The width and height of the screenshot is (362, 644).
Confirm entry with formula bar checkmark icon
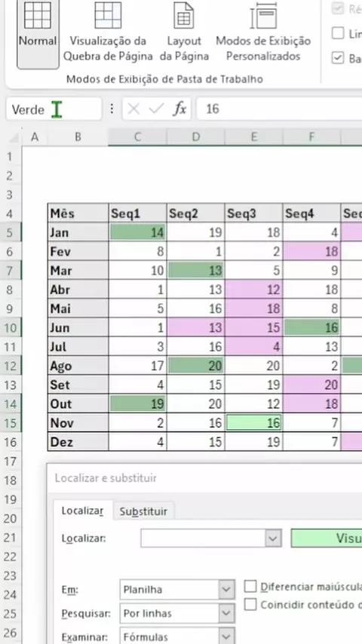(156, 109)
